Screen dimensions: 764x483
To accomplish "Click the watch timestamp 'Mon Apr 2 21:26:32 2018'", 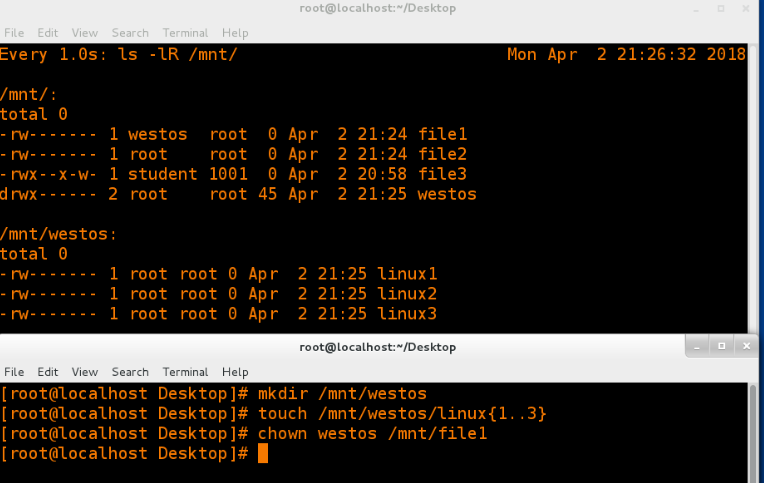I will (627, 54).
